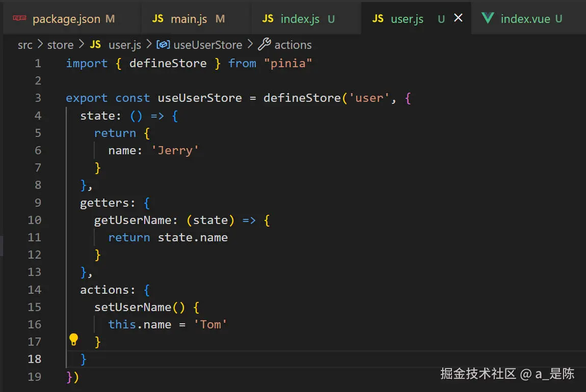Click "setUserName()" on line 15
The image size is (586, 392).
pyautogui.click(x=140, y=307)
